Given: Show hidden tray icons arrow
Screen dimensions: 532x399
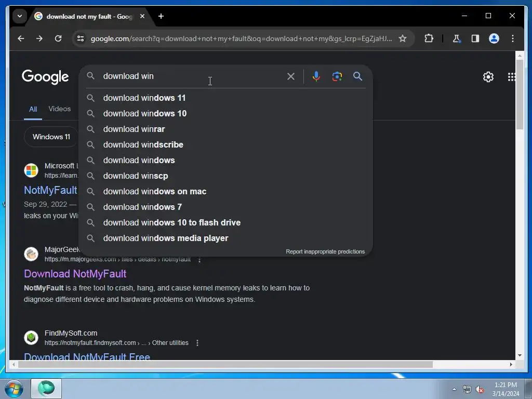Looking at the screenshot, I should pos(454,389).
